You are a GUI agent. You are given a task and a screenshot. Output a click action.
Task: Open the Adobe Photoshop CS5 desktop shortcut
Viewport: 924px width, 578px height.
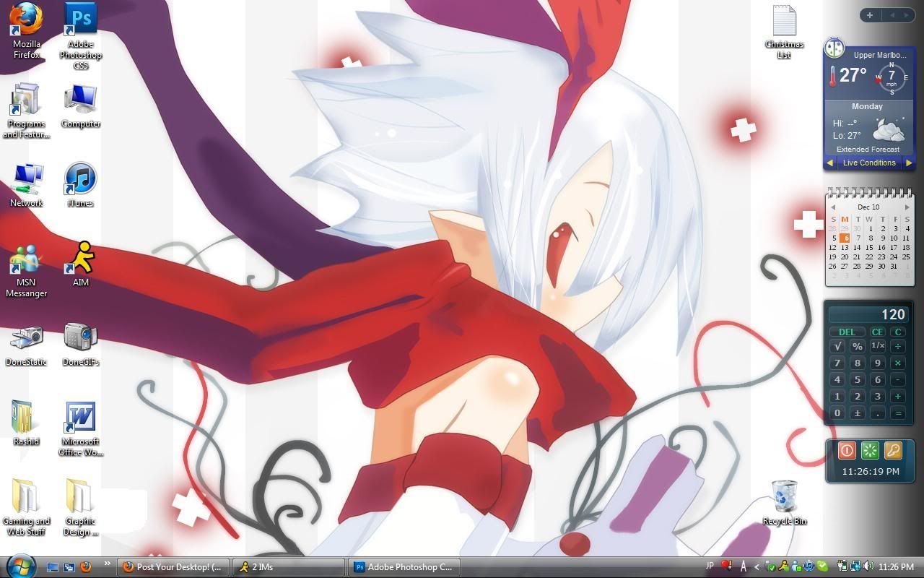click(x=81, y=20)
